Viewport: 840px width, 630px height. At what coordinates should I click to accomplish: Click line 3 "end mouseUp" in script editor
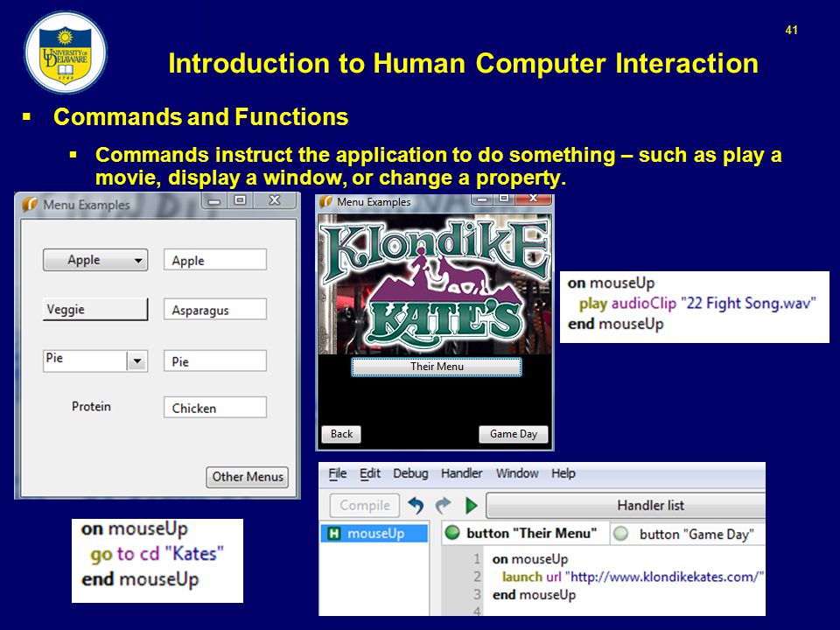coord(534,595)
